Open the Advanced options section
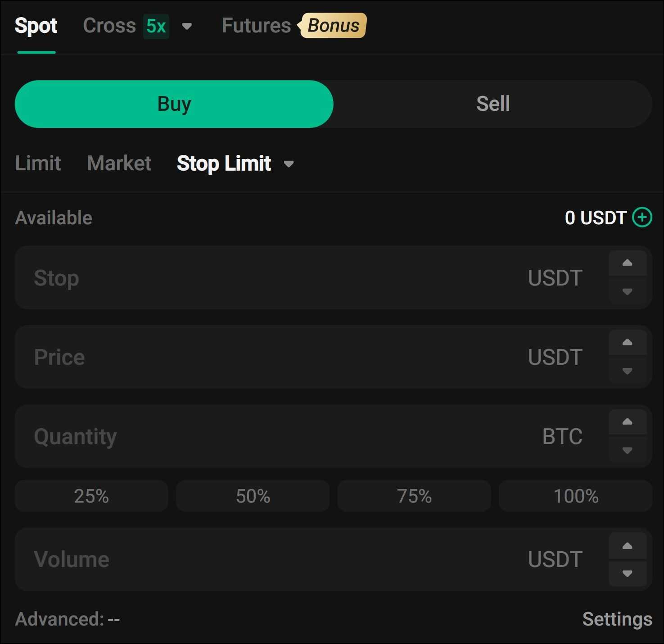 point(68,619)
